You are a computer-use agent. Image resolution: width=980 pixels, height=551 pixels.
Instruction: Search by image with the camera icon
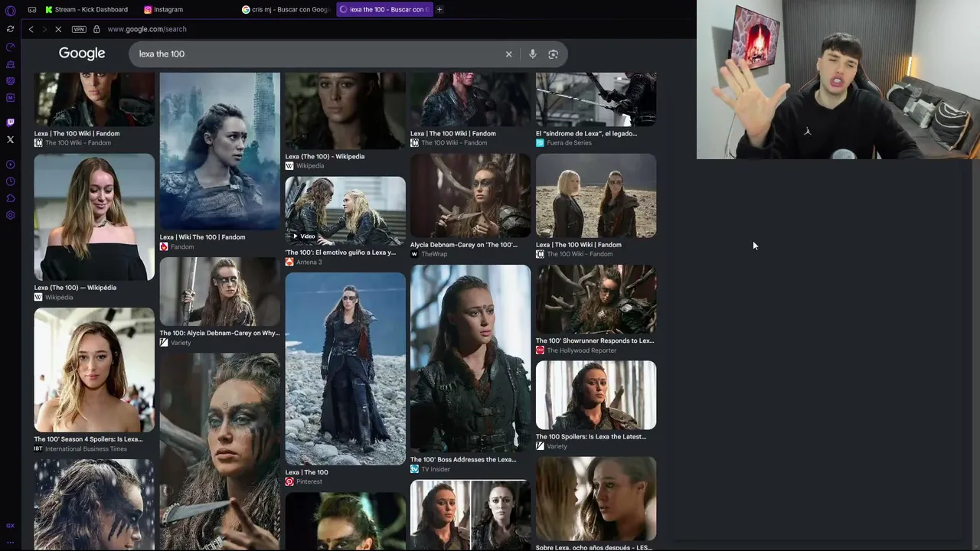[553, 54]
